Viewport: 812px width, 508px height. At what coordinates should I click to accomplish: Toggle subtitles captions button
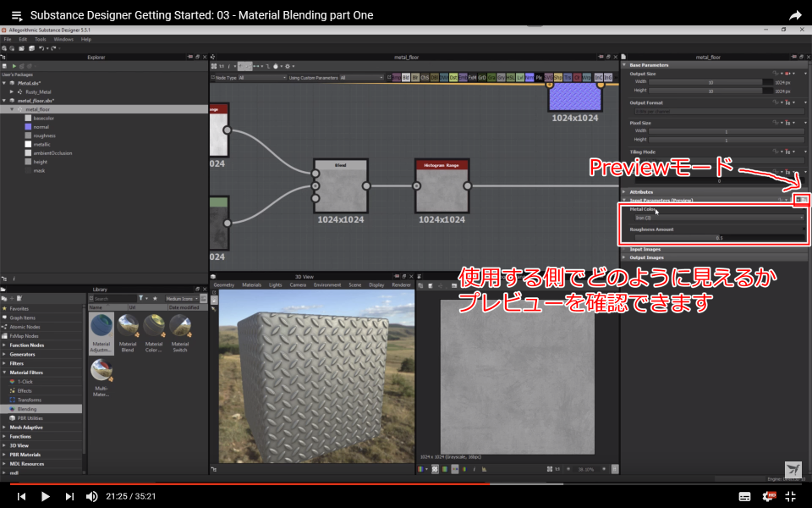pos(744,497)
